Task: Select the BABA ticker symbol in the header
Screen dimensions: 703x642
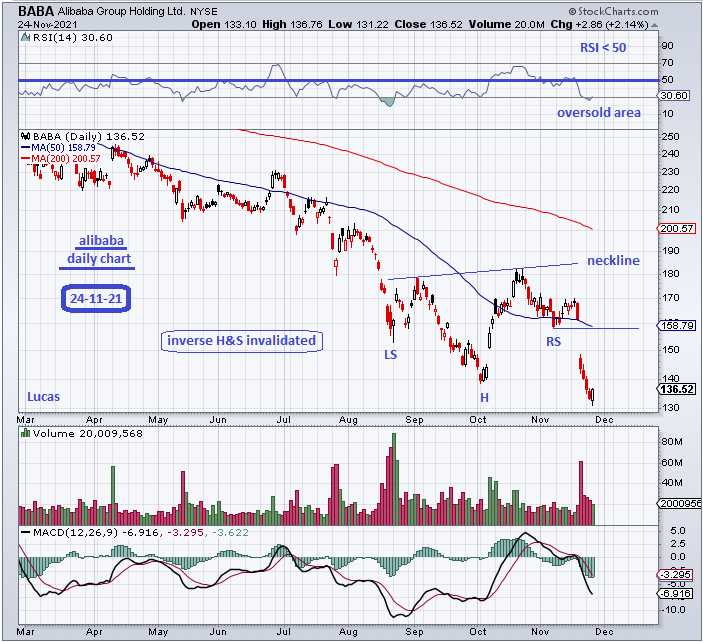Action: coord(36,11)
